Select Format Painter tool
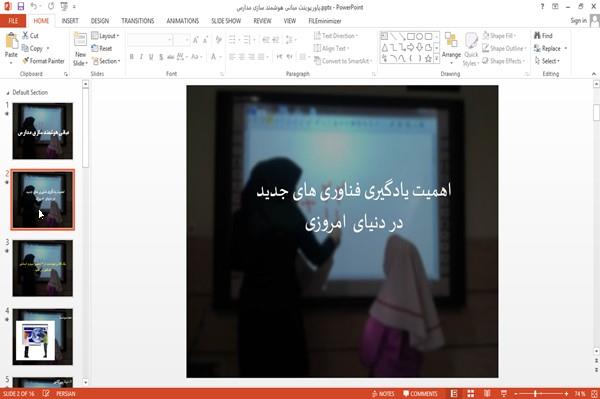This screenshot has height=399, width=600. click(43, 61)
